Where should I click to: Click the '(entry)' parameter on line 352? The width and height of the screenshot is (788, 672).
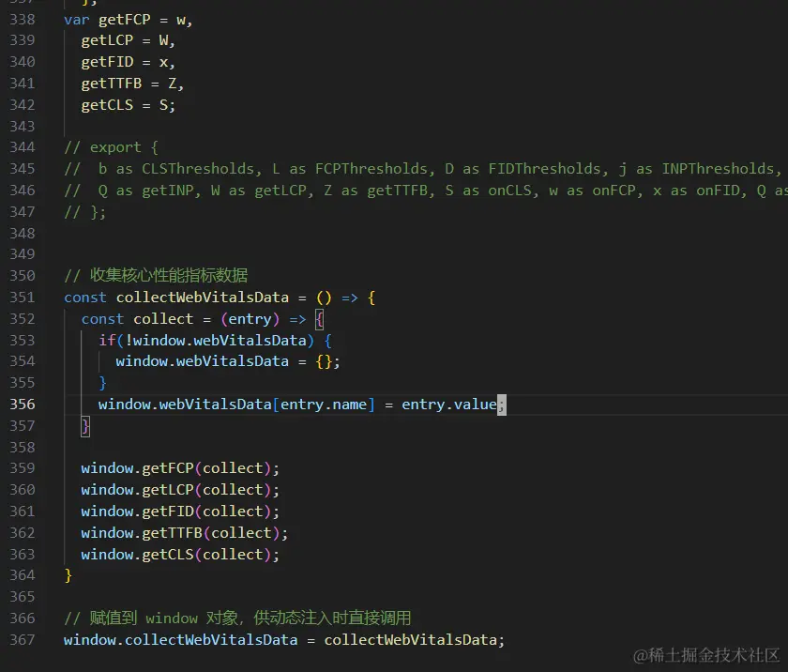point(250,319)
